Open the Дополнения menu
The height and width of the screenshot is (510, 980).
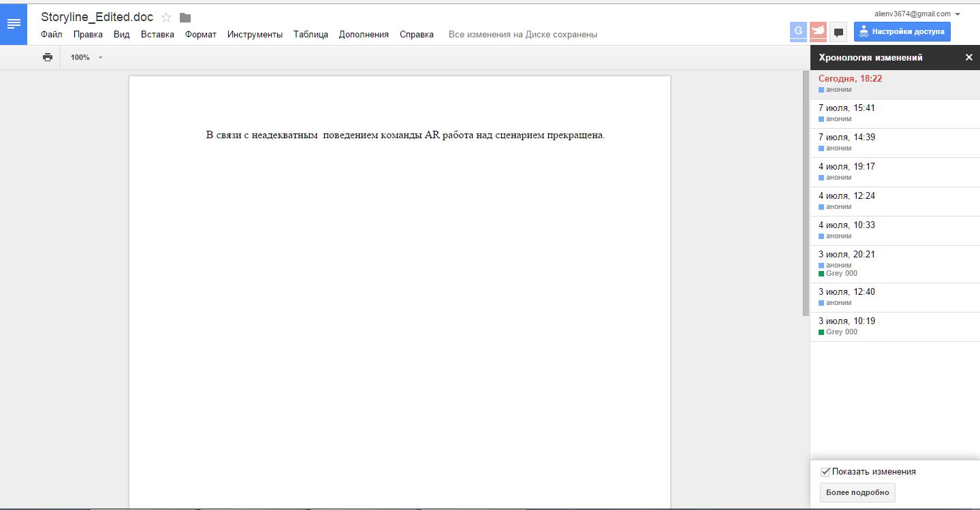pos(364,35)
